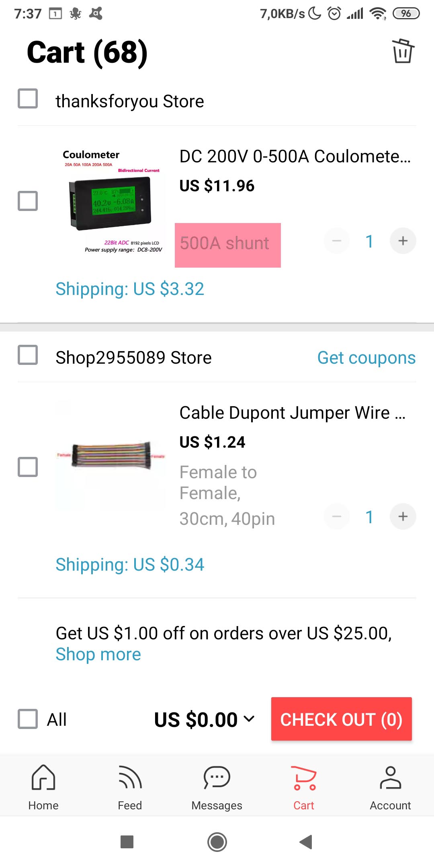Select all thanksforyou Store items
The image size is (434, 868).
(28, 99)
